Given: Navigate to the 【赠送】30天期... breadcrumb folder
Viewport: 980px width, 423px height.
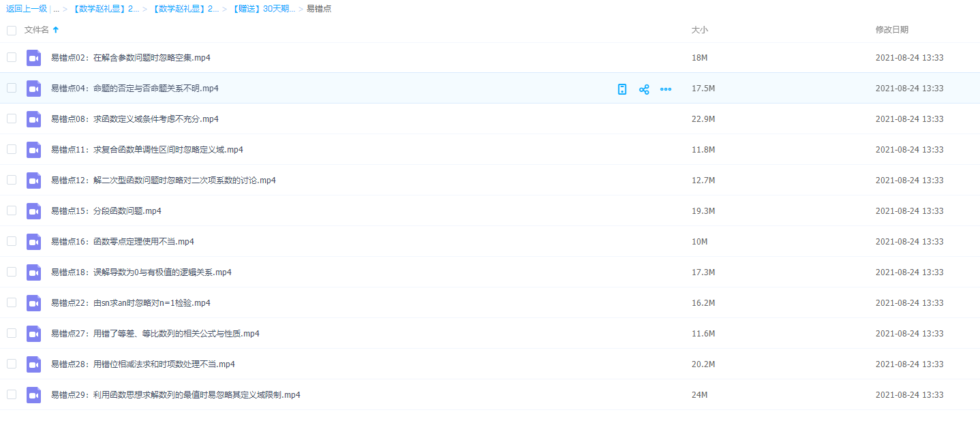Looking at the screenshot, I should (263, 9).
